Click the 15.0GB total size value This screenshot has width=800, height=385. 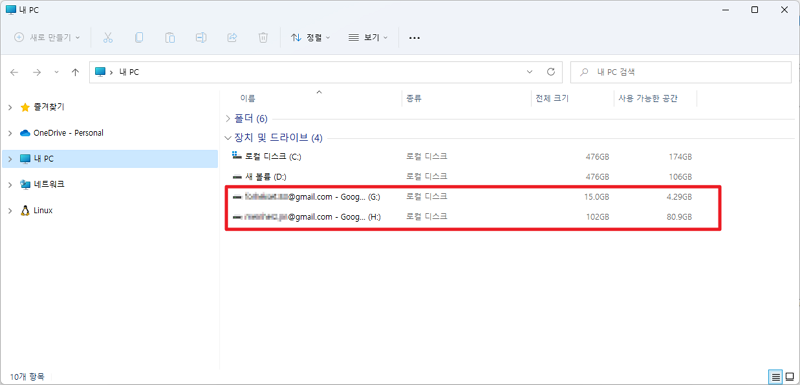click(x=596, y=197)
